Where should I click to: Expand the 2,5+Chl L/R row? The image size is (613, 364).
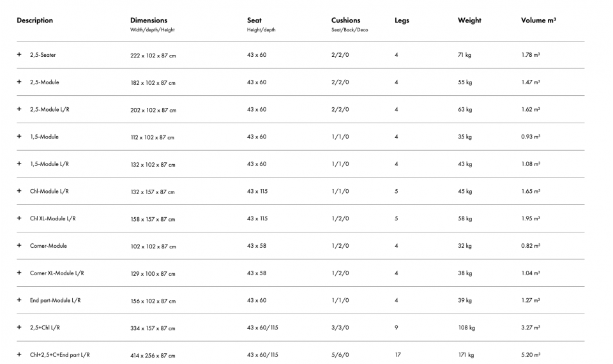(x=19, y=328)
